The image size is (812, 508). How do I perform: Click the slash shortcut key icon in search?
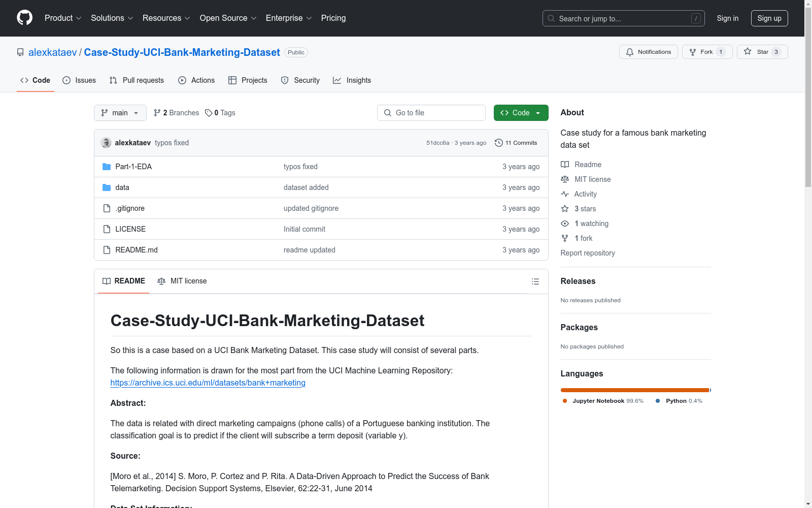coord(696,18)
